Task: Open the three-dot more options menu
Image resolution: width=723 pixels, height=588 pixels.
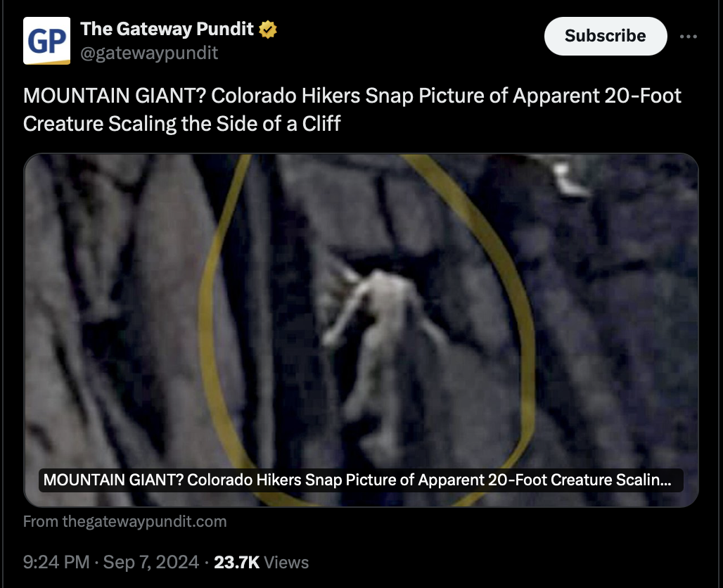Action: point(688,37)
